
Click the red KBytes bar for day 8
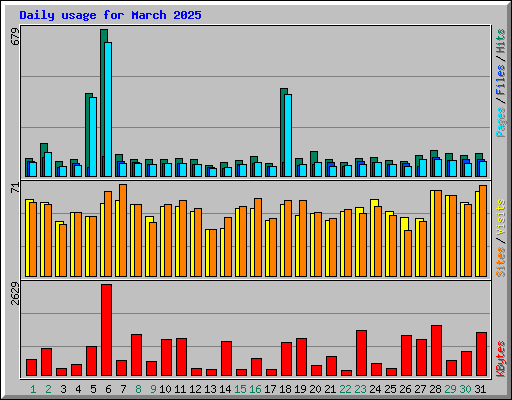[137, 355]
